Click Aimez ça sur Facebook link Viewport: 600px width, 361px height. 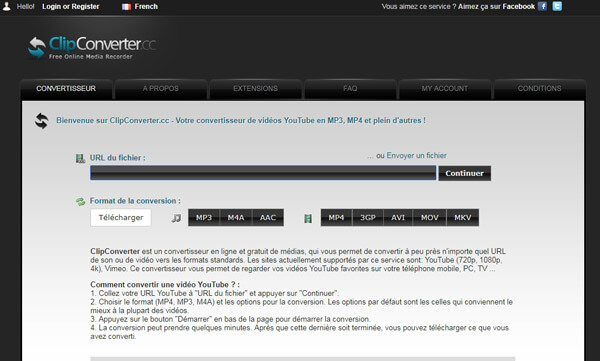tap(496, 7)
